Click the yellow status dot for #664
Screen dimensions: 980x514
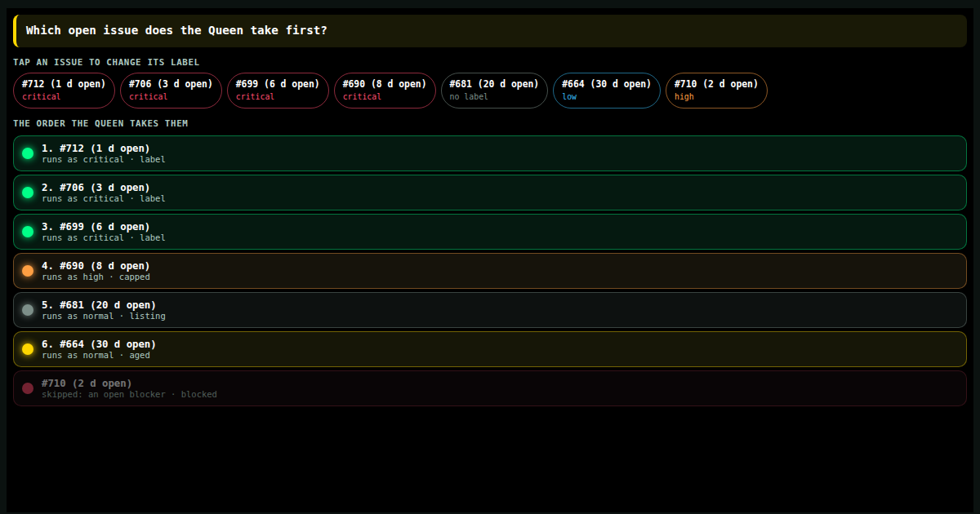coord(28,349)
